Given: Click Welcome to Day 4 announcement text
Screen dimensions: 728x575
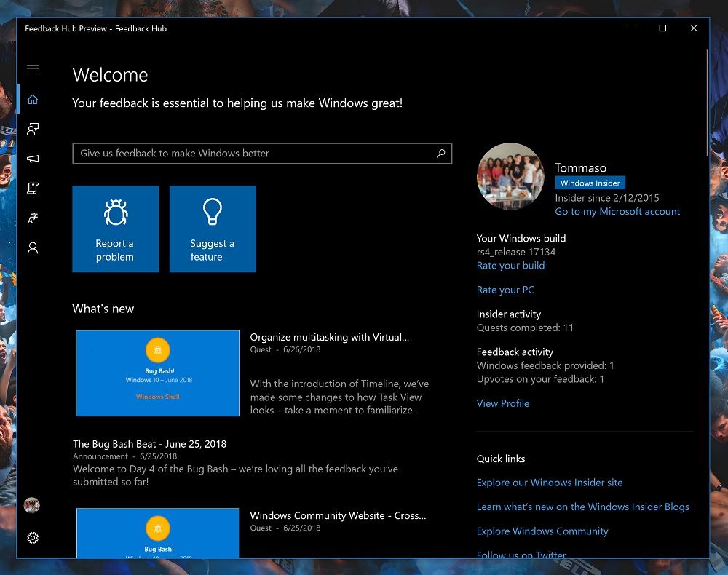Looking at the screenshot, I should pos(235,475).
